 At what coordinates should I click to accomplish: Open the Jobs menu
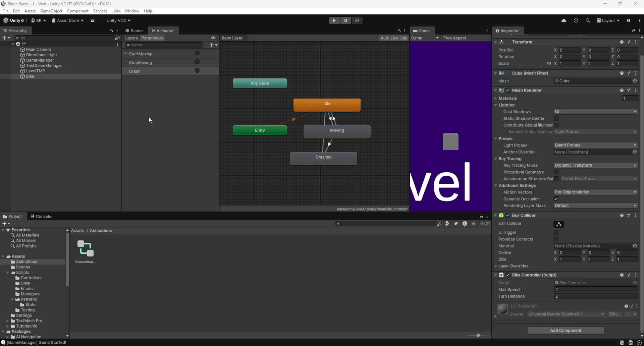pos(116,11)
